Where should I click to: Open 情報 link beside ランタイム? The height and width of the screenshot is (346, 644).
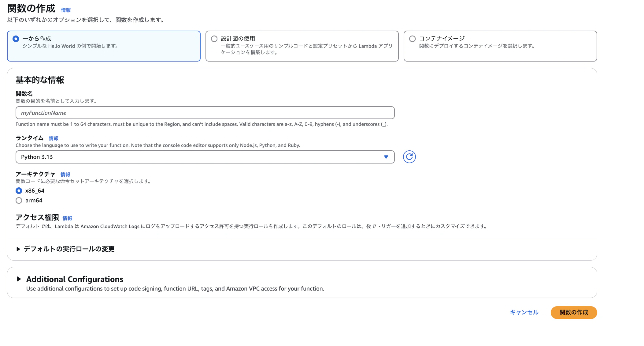tap(54, 138)
